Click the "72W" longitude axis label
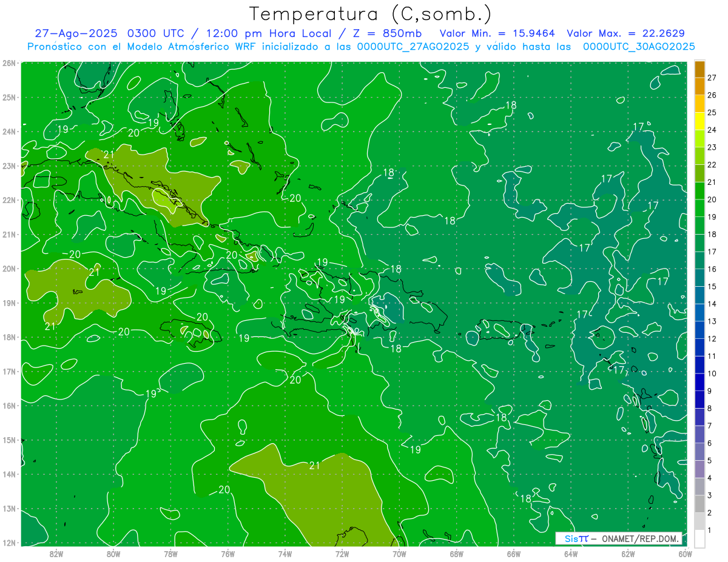 click(342, 553)
